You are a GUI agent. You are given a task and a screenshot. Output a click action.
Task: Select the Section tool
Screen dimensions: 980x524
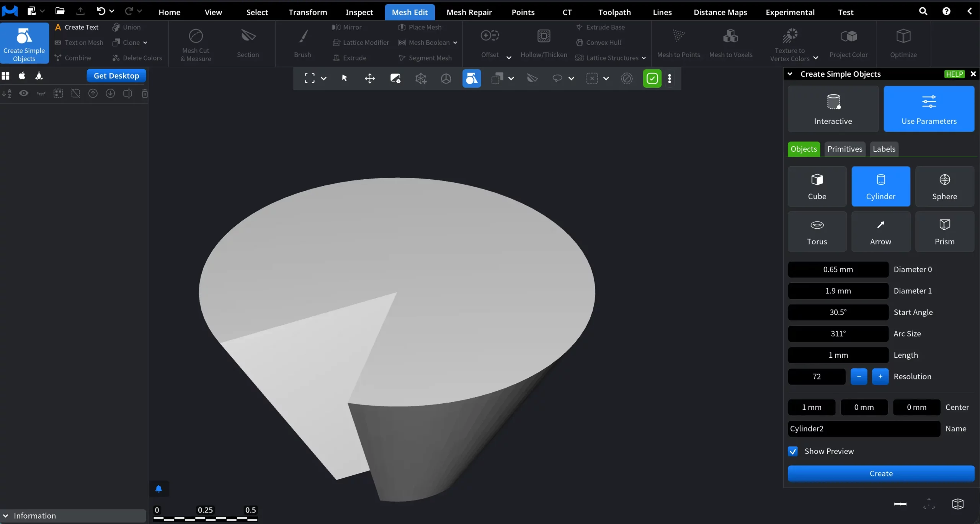[248, 44]
